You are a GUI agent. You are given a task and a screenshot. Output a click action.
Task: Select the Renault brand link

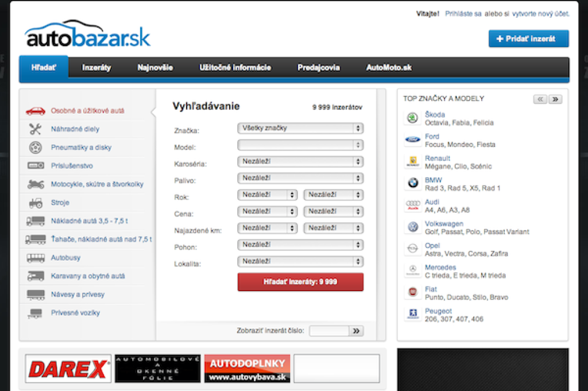click(x=437, y=158)
